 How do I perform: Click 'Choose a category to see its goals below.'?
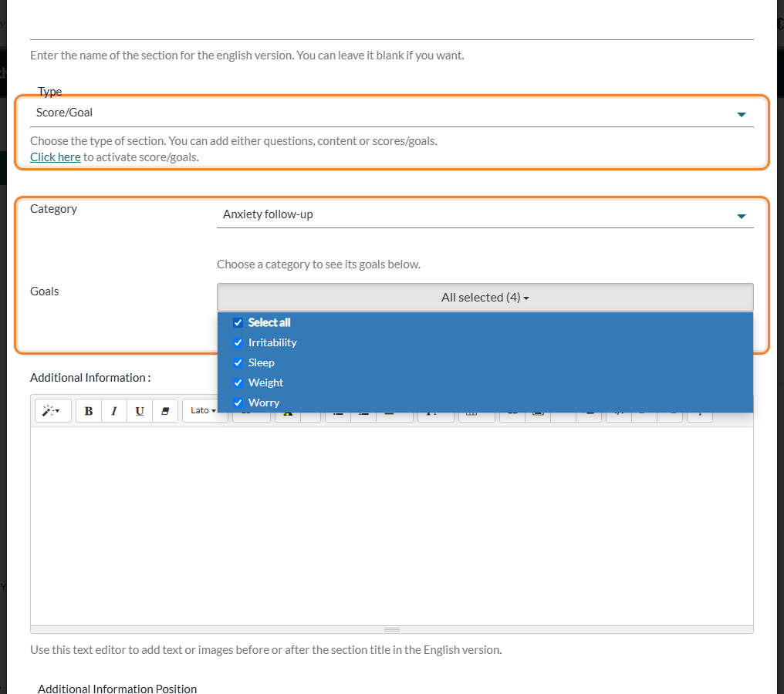pyautogui.click(x=319, y=264)
